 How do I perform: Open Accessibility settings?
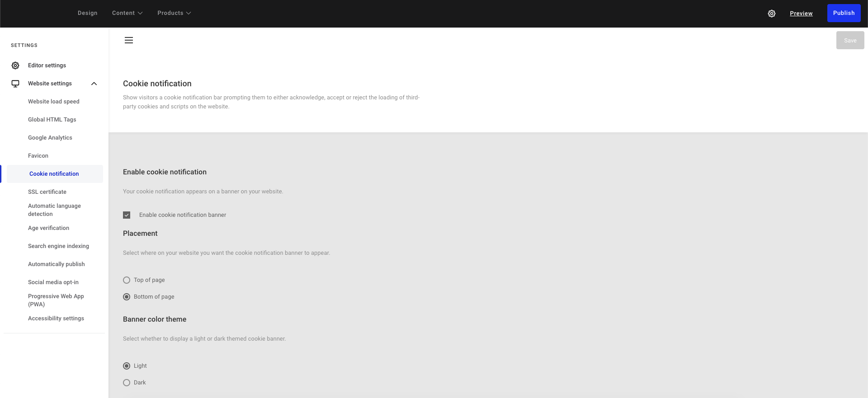56,318
